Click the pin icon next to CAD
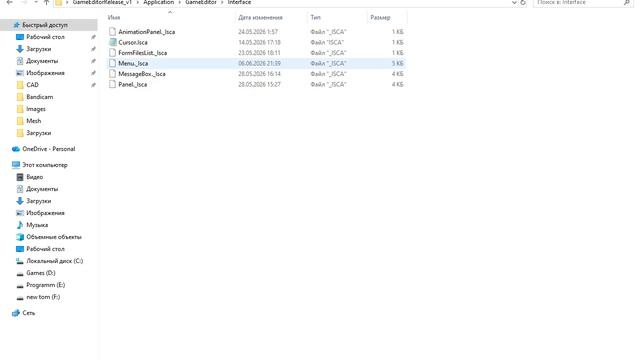The image size is (640, 360). (x=93, y=85)
